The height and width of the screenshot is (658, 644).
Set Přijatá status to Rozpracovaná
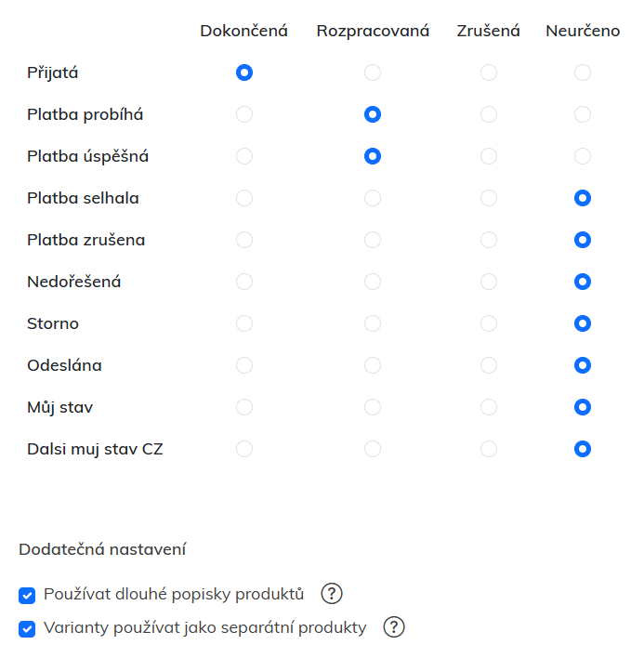tap(373, 72)
